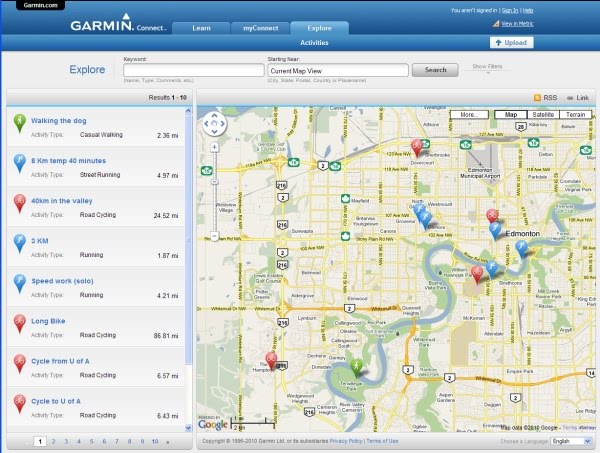Click the View in Metric link

517,24
